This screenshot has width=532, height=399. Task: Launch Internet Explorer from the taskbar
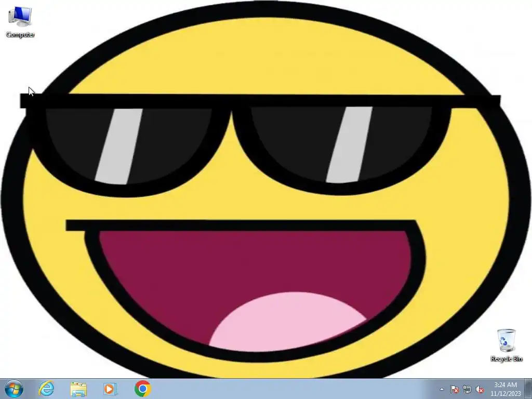(46, 389)
